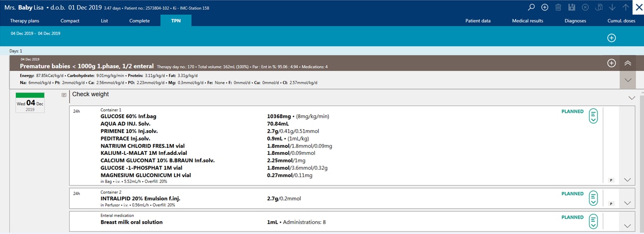Select the Wed 04 Dec date tile

click(x=30, y=103)
